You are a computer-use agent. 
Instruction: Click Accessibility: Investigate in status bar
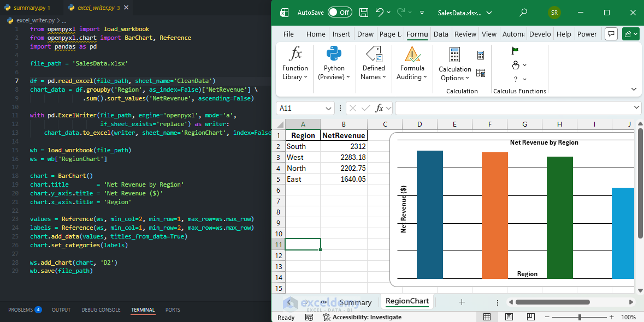(362, 317)
